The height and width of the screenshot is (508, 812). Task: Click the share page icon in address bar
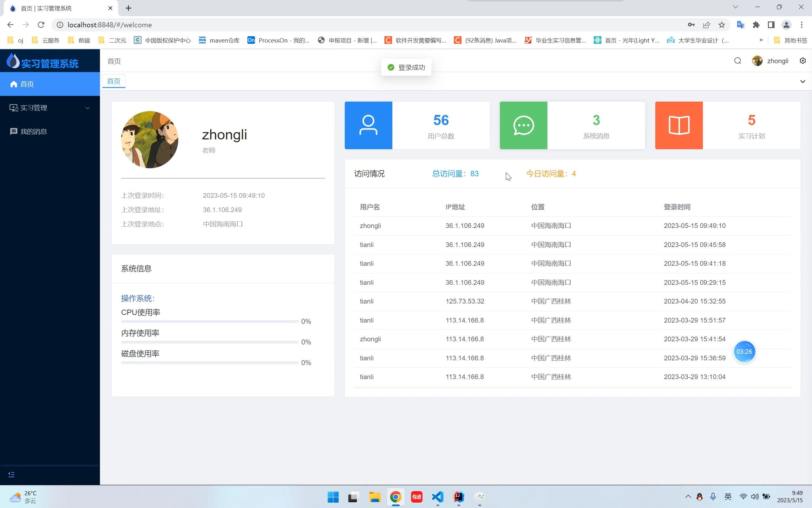(x=706, y=25)
